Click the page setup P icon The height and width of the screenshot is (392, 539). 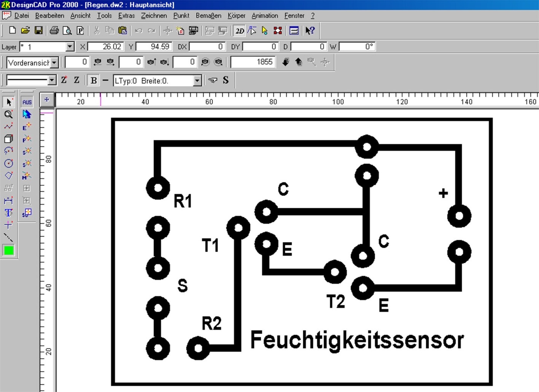point(80,30)
